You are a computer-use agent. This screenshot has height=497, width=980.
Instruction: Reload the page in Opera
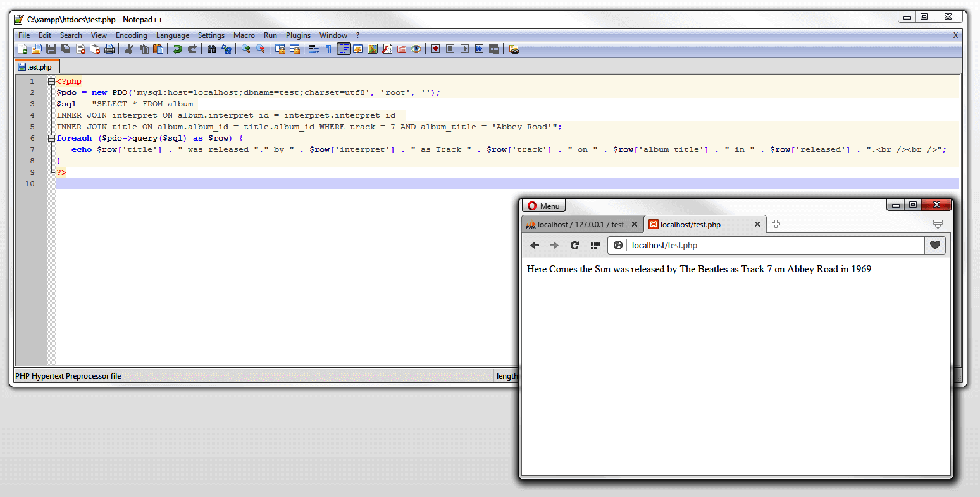pyautogui.click(x=574, y=246)
